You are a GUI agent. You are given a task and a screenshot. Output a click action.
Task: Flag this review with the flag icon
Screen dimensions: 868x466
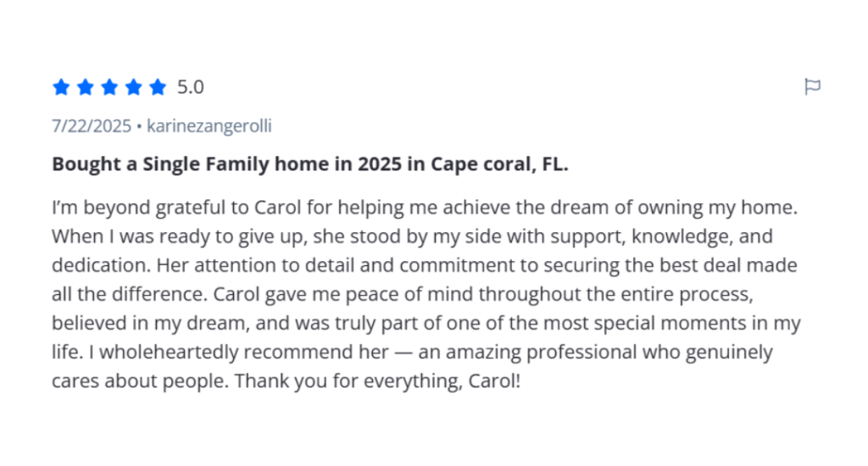(812, 86)
